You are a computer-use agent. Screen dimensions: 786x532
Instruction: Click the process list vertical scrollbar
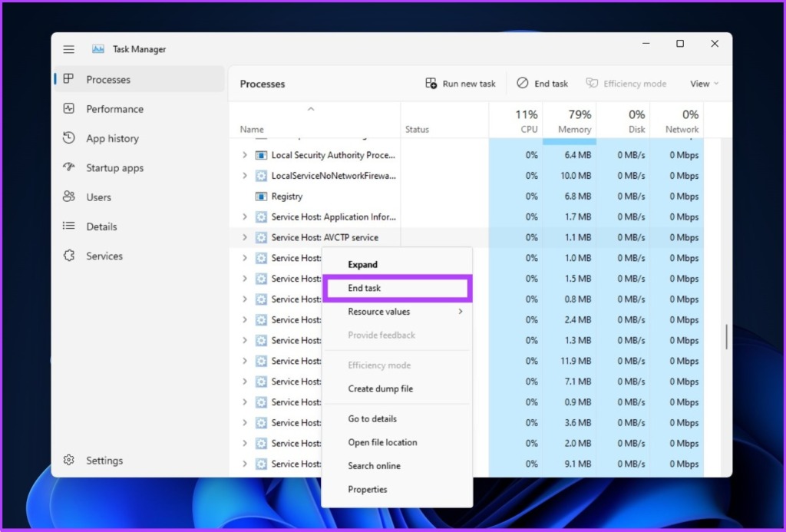click(726, 338)
